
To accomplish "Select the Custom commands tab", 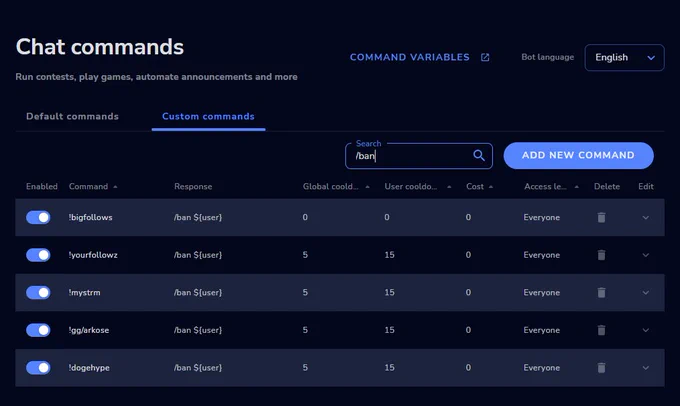I will pos(208,116).
